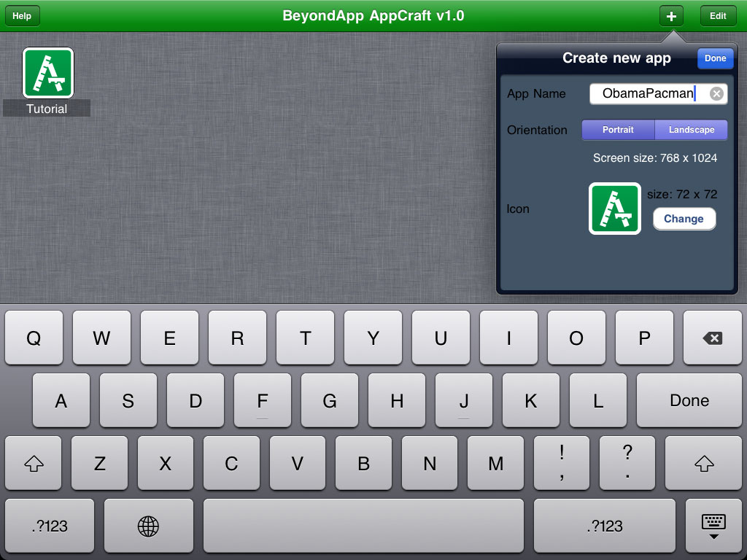Hide keyboard with the dismiss key
This screenshot has height=560, width=747.
[713, 526]
